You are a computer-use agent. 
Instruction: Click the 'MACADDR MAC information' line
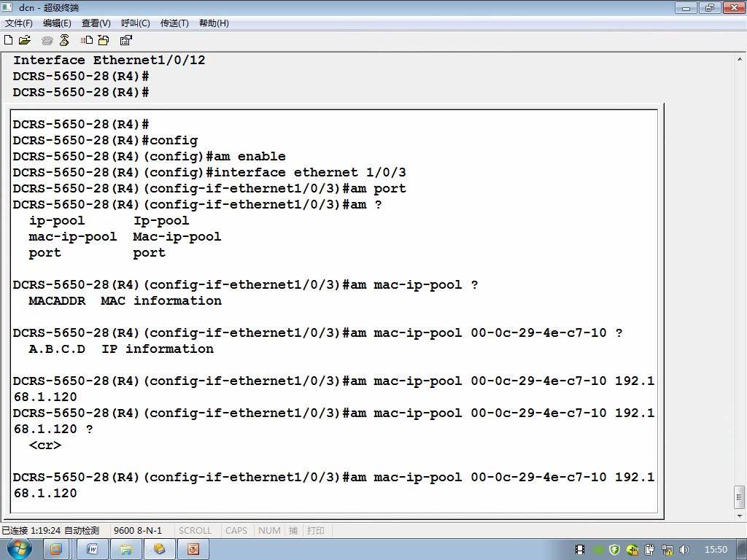point(125,300)
